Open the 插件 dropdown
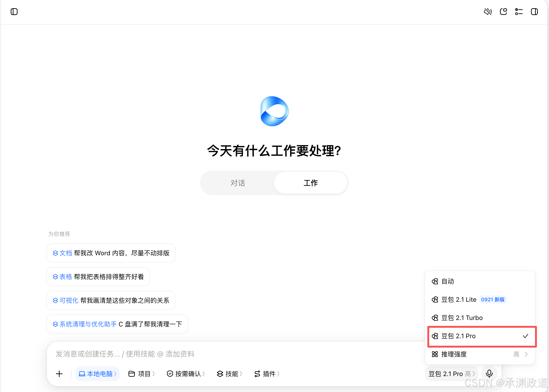The height and width of the screenshot is (392, 549). 267,374
